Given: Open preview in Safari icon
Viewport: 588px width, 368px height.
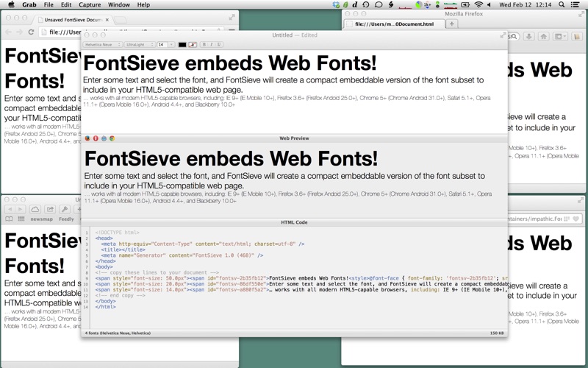Looking at the screenshot, I should click(104, 138).
